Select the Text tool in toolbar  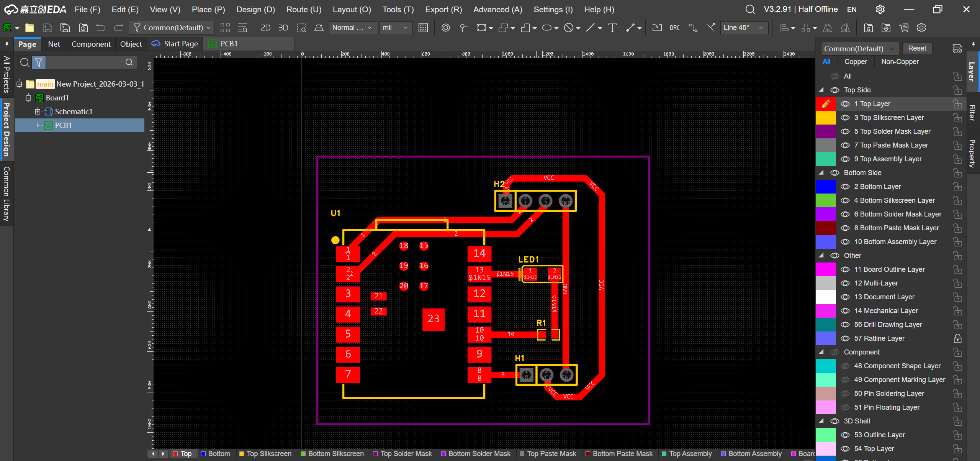(x=612, y=28)
